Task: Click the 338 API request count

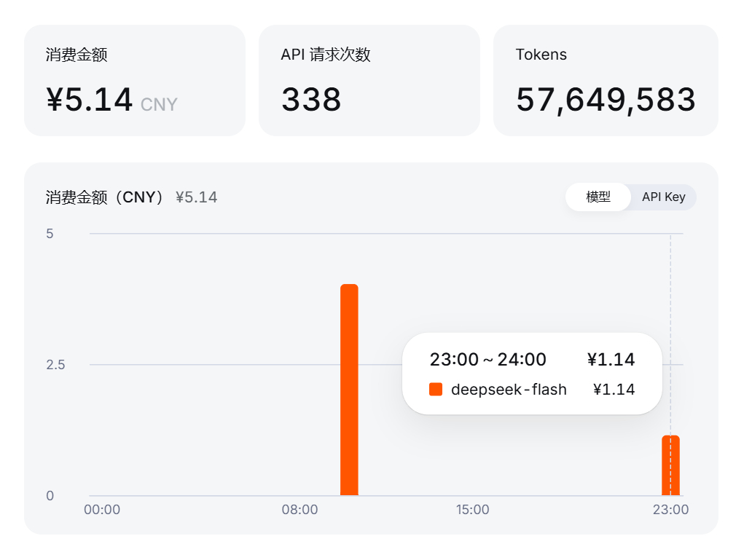Action: pos(311,100)
